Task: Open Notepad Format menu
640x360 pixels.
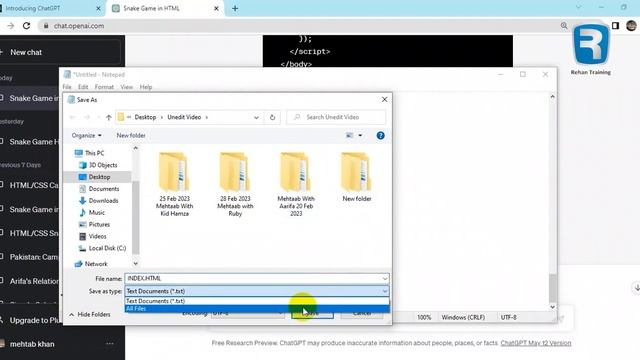Action: (x=104, y=87)
